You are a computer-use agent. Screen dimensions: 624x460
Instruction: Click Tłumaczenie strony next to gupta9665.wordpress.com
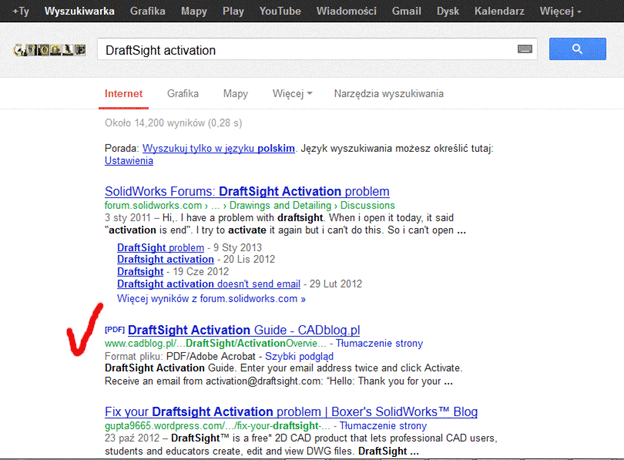pyautogui.click(x=383, y=426)
